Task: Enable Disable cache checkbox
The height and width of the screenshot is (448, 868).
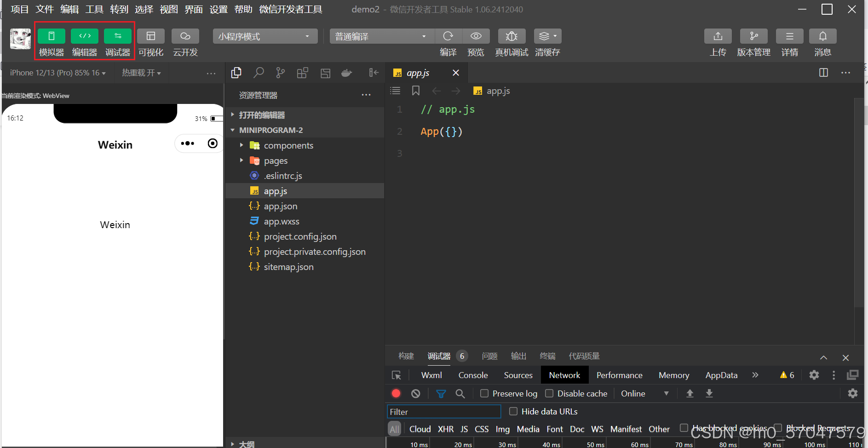Action: [549, 393]
